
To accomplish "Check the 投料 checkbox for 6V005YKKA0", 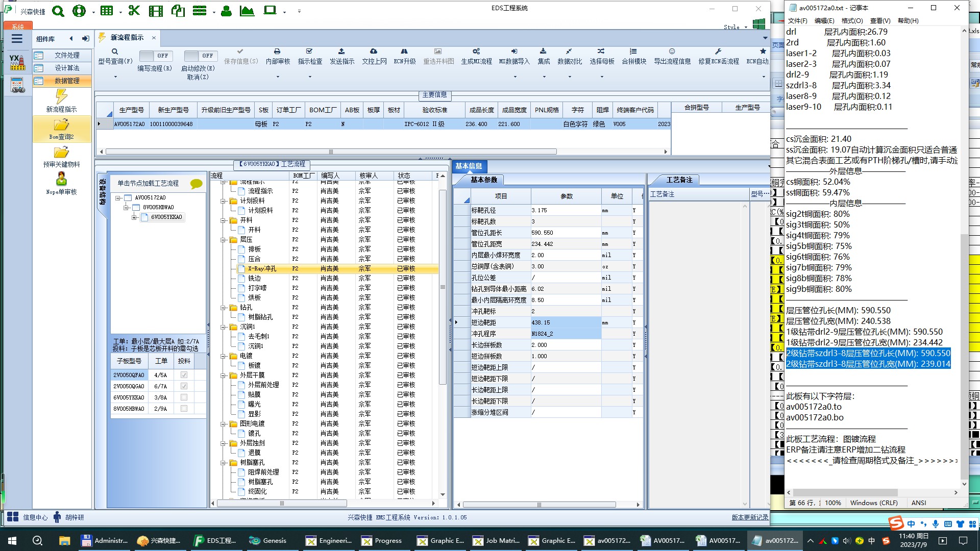I will pyautogui.click(x=184, y=397).
